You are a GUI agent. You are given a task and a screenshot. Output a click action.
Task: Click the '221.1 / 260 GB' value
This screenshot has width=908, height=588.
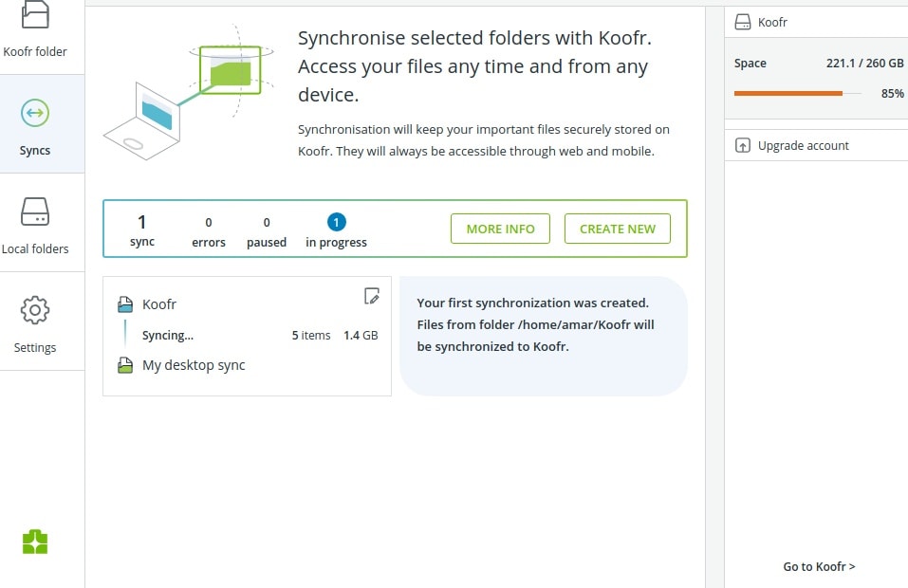tap(864, 64)
